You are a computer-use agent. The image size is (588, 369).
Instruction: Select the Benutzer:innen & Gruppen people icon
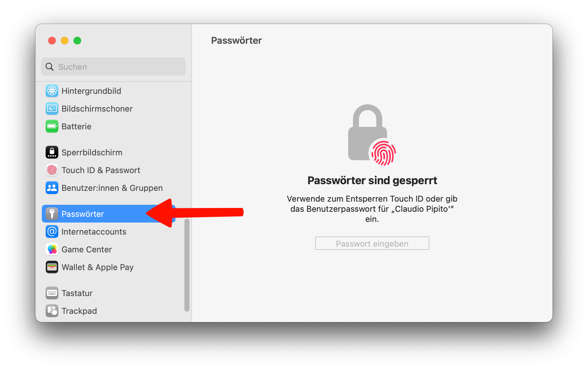pyautogui.click(x=52, y=188)
